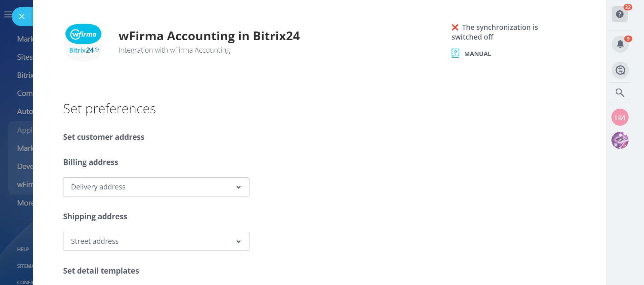
Task: Click the search magnifier icon
Action: [620, 93]
